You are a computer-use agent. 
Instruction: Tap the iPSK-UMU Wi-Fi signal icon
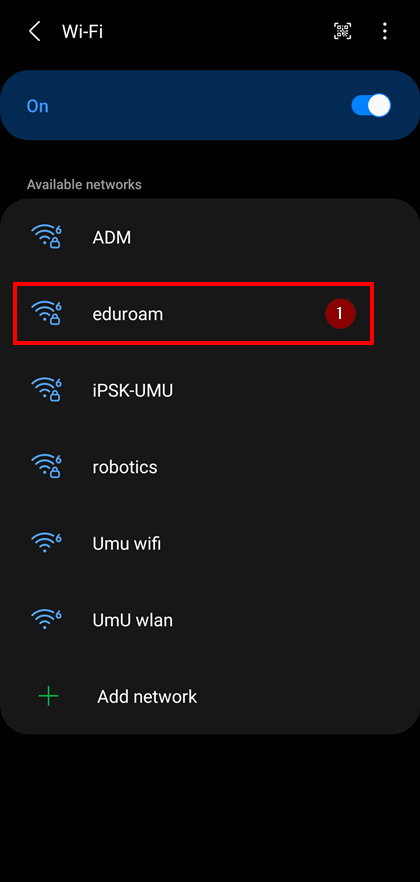click(46, 389)
